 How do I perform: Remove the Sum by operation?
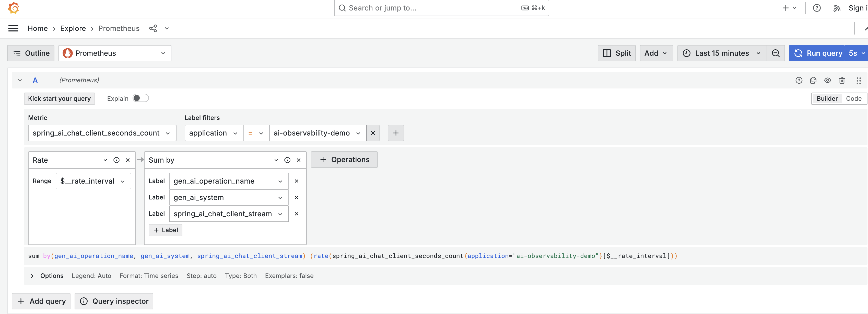pyautogui.click(x=299, y=160)
